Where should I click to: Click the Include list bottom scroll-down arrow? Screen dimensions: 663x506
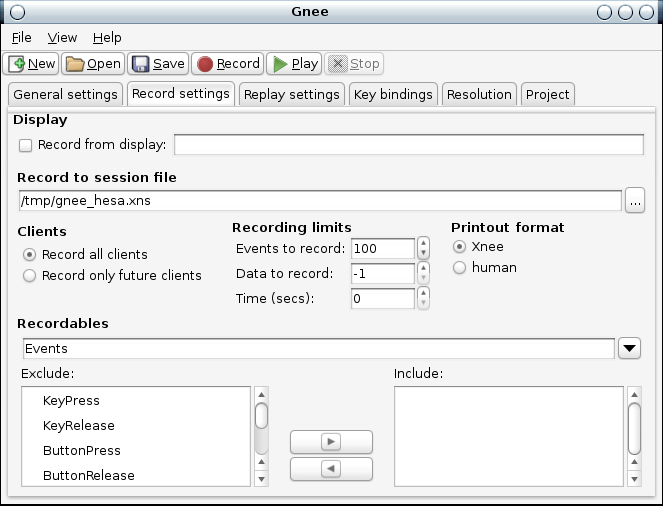coord(634,479)
